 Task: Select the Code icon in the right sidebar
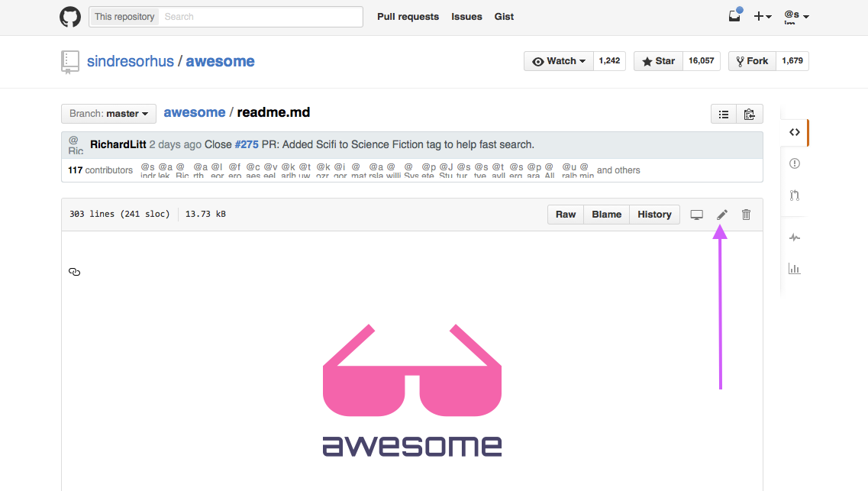[x=794, y=132]
